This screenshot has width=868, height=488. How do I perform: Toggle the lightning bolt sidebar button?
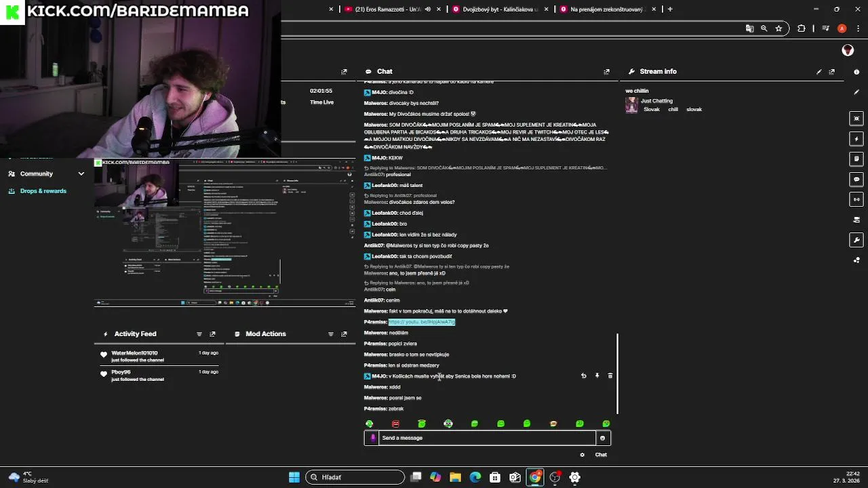[856, 139]
